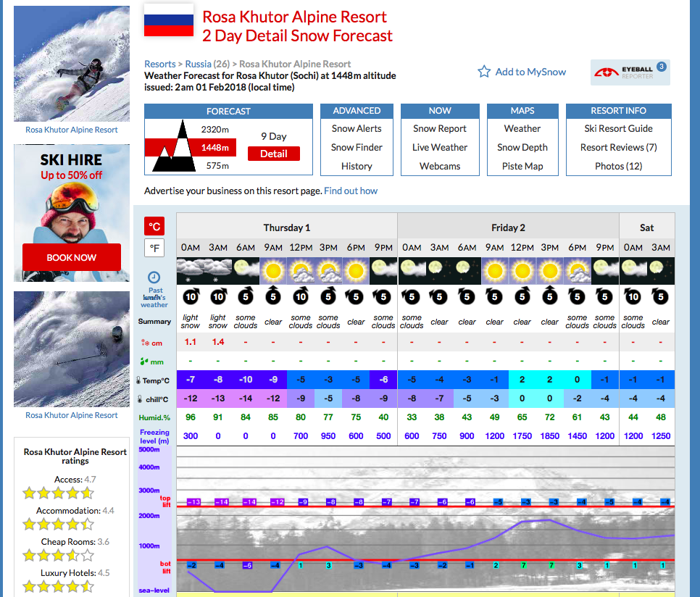This screenshot has width=700, height=597.
Task: Click the Resorts breadcrumb link
Action: [160, 64]
